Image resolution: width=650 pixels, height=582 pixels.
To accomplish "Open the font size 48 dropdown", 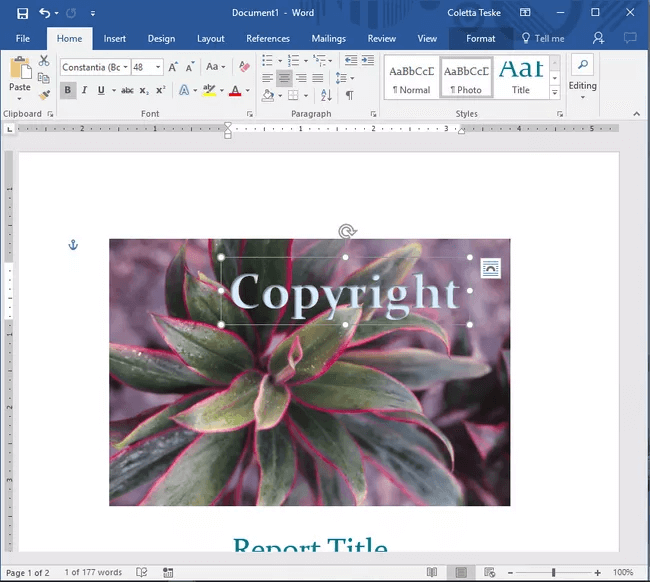I will (x=158, y=67).
